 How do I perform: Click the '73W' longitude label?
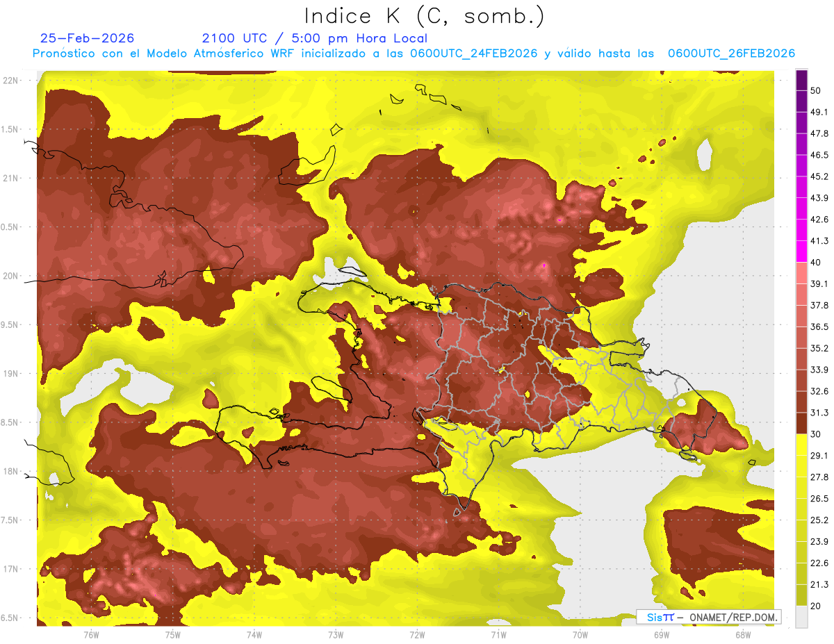(336, 635)
